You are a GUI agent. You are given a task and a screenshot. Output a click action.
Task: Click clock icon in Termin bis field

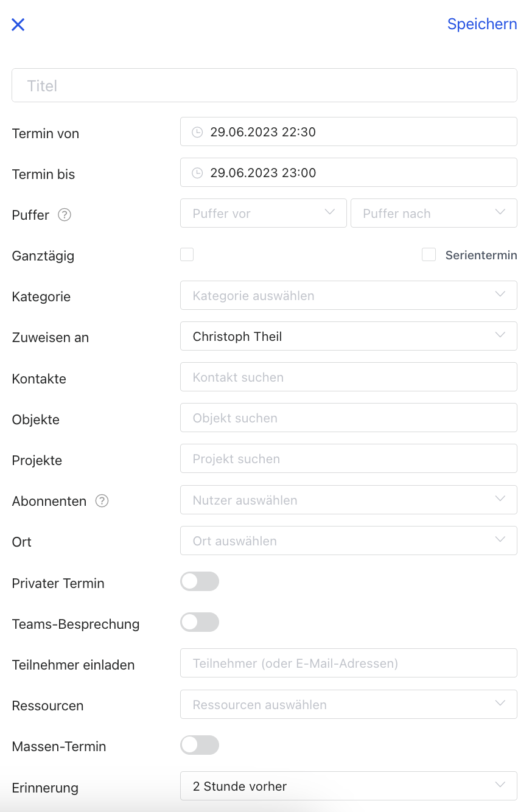click(197, 173)
